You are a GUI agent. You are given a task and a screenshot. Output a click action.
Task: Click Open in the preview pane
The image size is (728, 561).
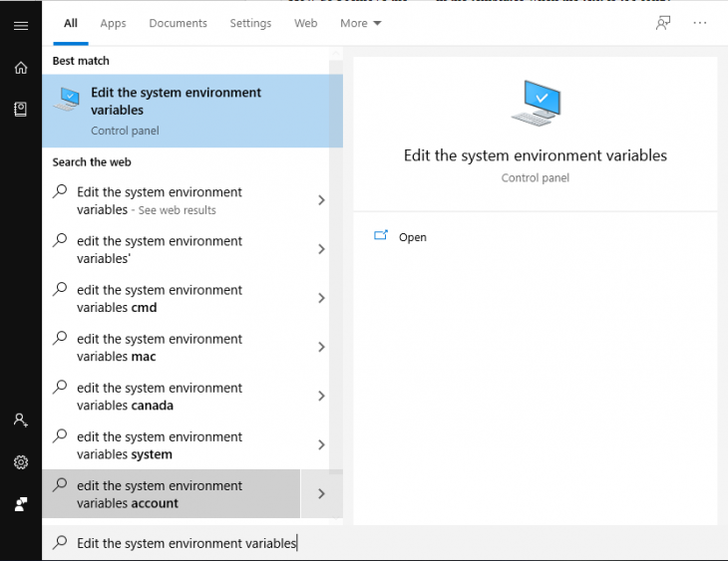tap(412, 237)
